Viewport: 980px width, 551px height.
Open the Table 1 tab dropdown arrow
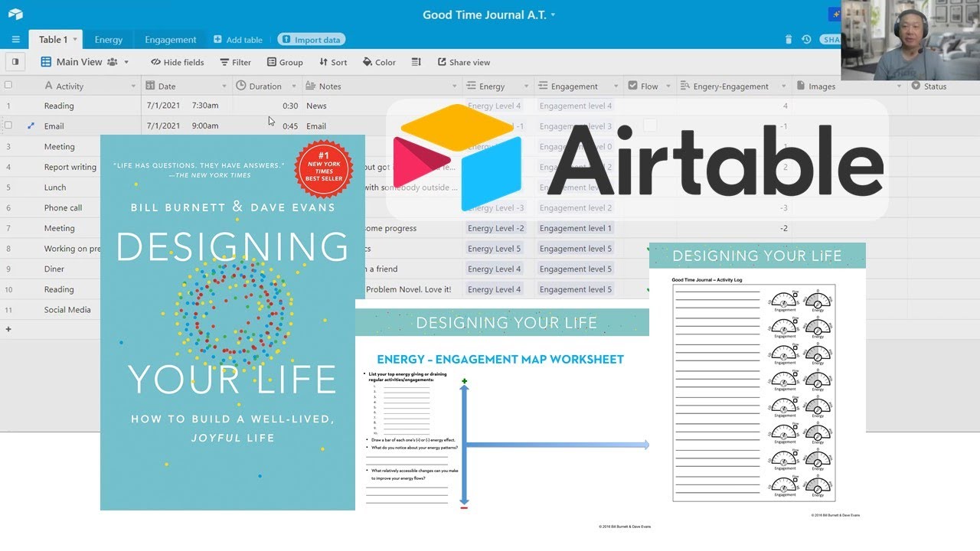[x=75, y=40]
